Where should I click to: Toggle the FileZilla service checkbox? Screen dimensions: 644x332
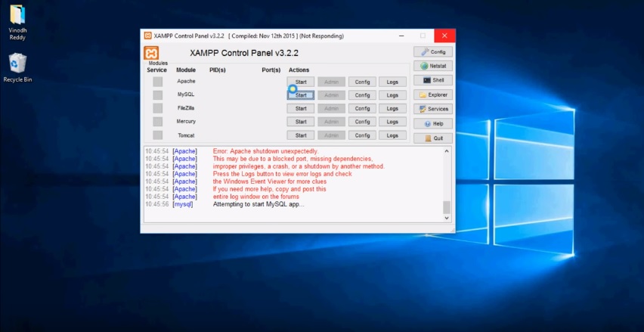tap(158, 108)
